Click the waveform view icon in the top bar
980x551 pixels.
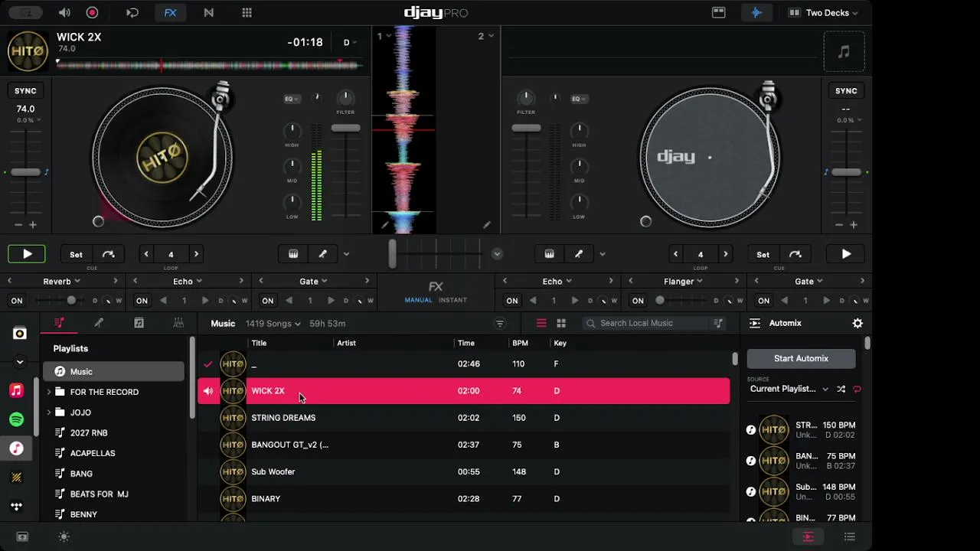pos(756,12)
